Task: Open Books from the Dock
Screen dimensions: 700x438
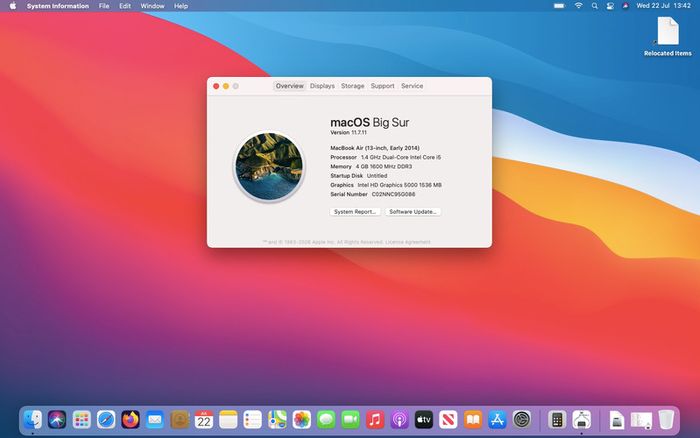Action: coord(473,420)
